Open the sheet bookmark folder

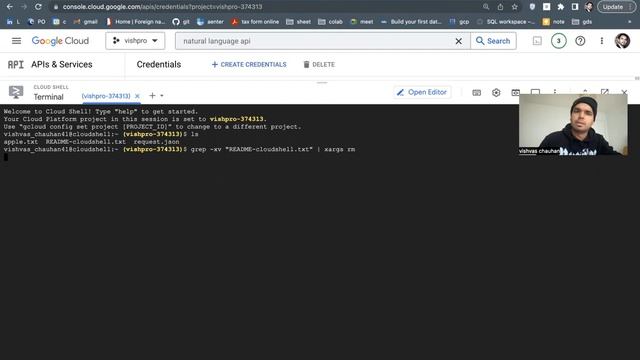(x=298, y=22)
